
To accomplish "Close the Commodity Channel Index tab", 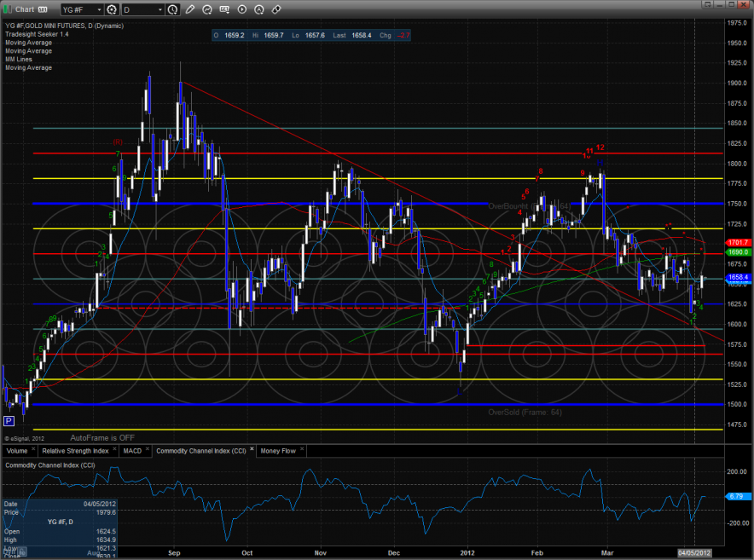I will click(x=252, y=450).
